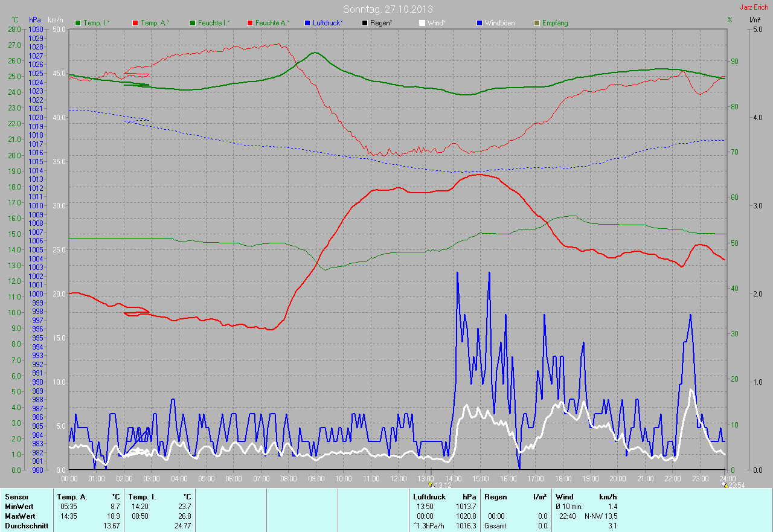
Task: Toggle the Feuchte A. legend entry
Action: (x=272, y=23)
